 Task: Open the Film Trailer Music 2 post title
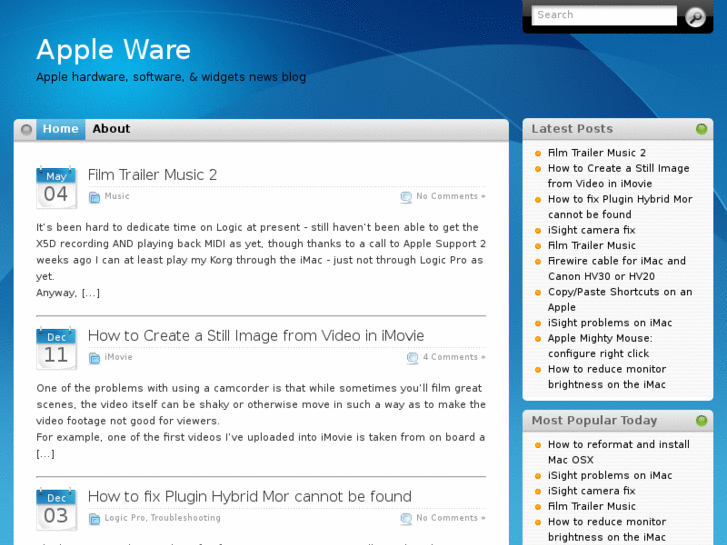(153, 175)
